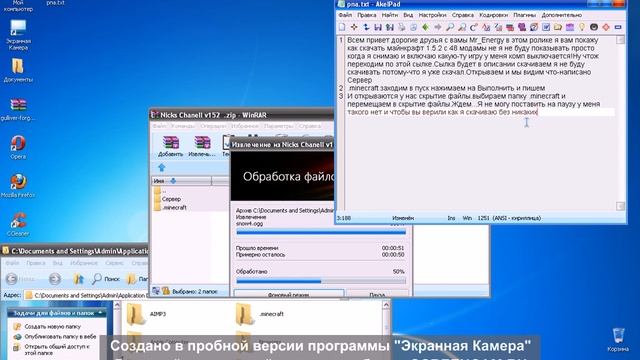Click the yellow folder icon in AkelPad toolbar
The height and width of the screenshot is (360, 640).
point(558,27)
